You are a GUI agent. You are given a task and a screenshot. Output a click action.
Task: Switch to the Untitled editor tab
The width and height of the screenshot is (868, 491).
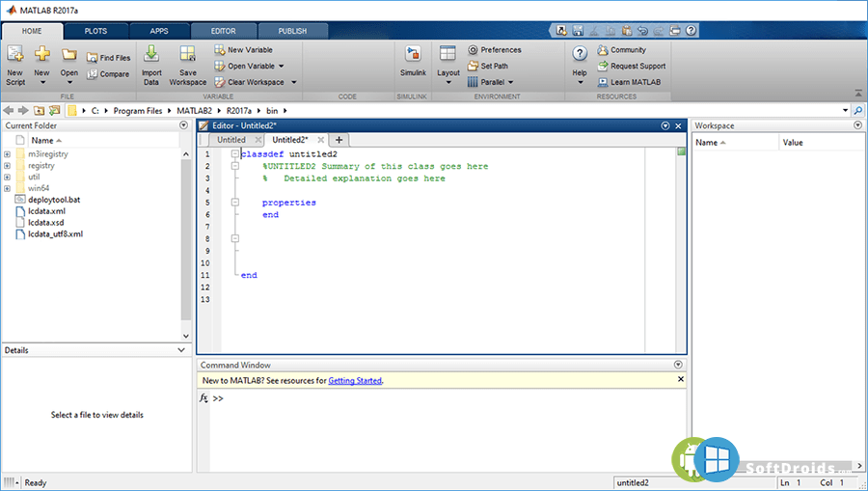pos(231,140)
